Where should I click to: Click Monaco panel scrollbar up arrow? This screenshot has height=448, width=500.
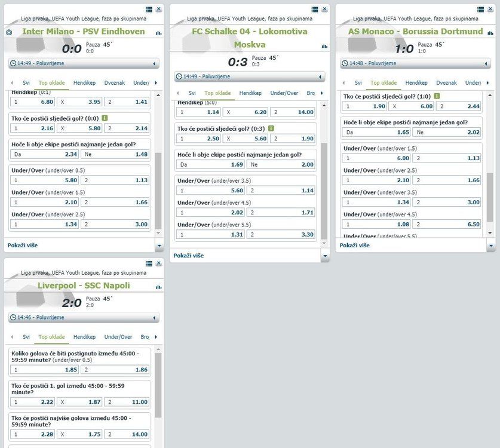point(490,95)
